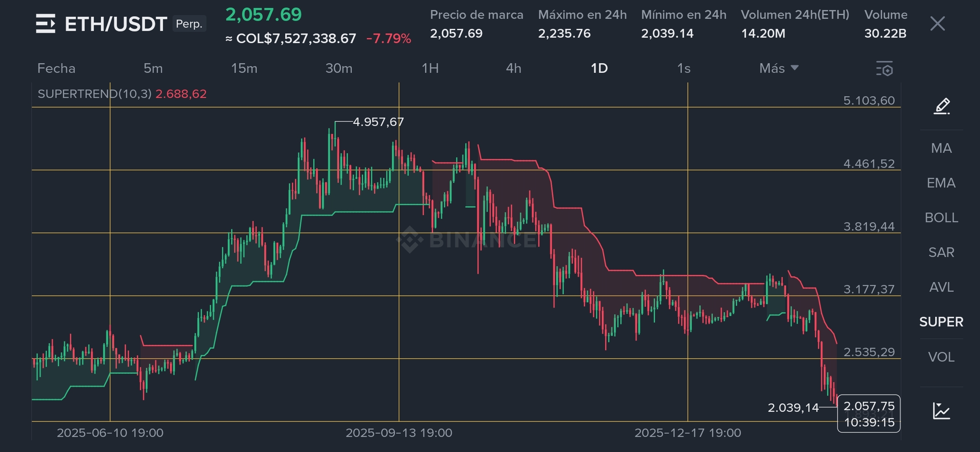Click the Fecha date button
This screenshot has height=452, width=980.
pyautogui.click(x=56, y=68)
